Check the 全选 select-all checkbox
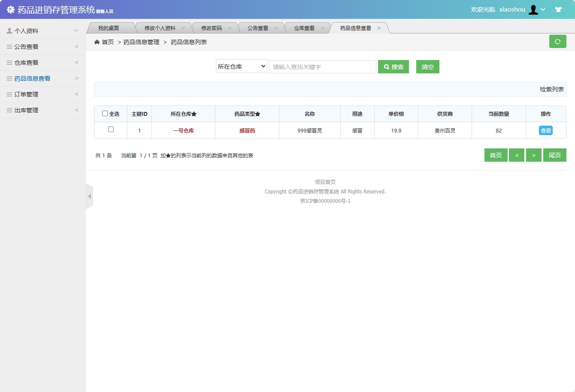Viewport: 575px width, 392px height. (x=105, y=113)
